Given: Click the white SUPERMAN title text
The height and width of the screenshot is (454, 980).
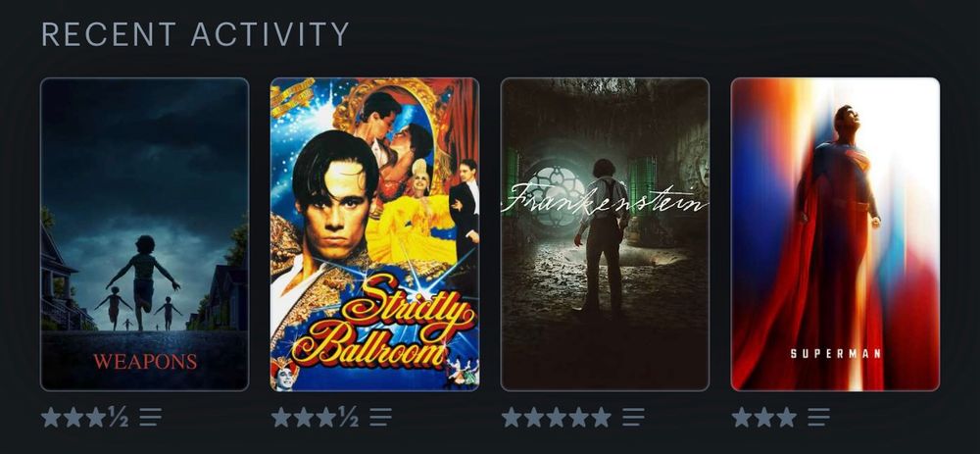Looking at the screenshot, I should click(836, 354).
